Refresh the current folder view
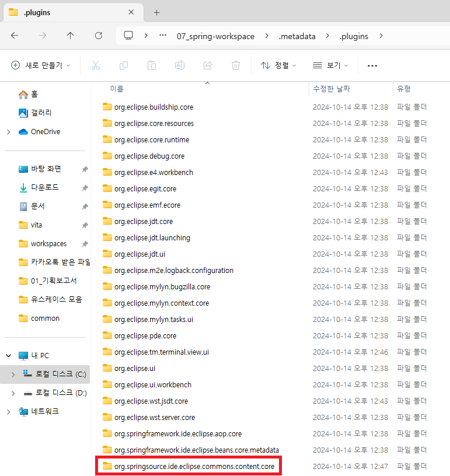 pos(99,36)
